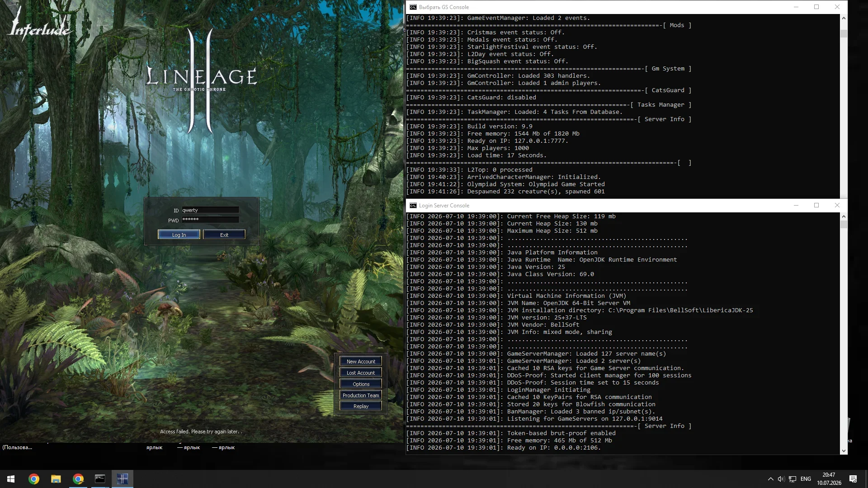Open the clock and calendar flyout
Viewport: 868px width, 488px height.
[829, 479]
